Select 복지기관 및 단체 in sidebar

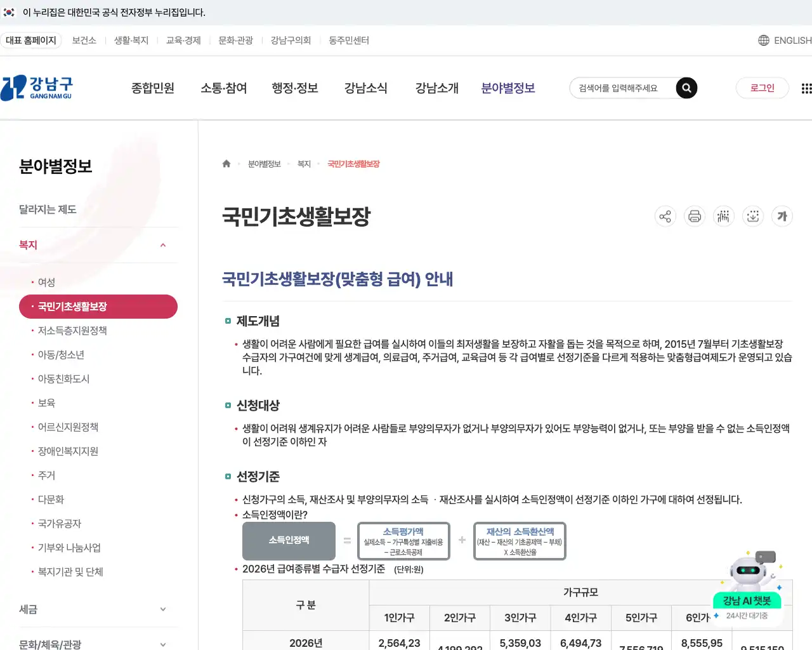click(70, 572)
